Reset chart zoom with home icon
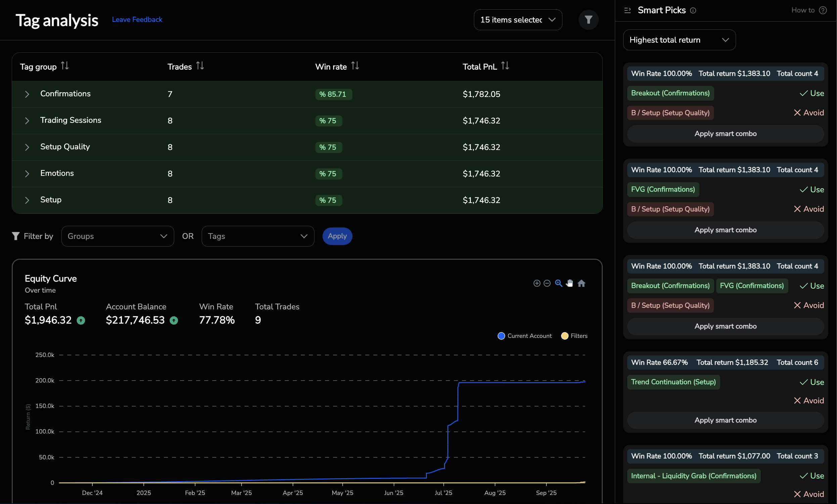 581,283
